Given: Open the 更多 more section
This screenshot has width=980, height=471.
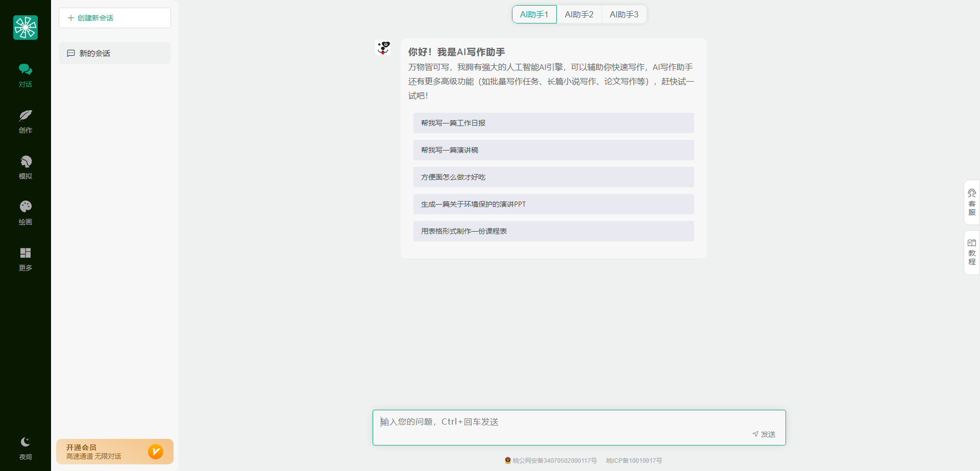Looking at the screenshot, I should 26,259.
